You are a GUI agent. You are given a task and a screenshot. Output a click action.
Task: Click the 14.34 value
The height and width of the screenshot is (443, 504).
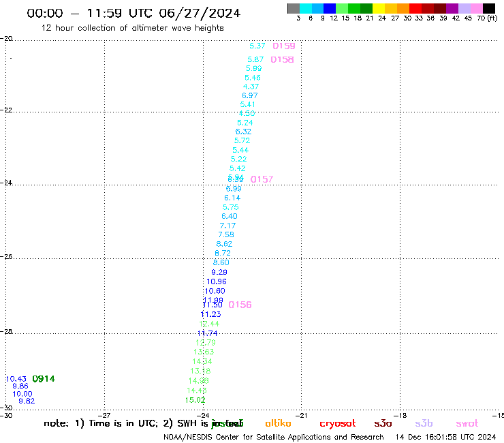point(202,362)
